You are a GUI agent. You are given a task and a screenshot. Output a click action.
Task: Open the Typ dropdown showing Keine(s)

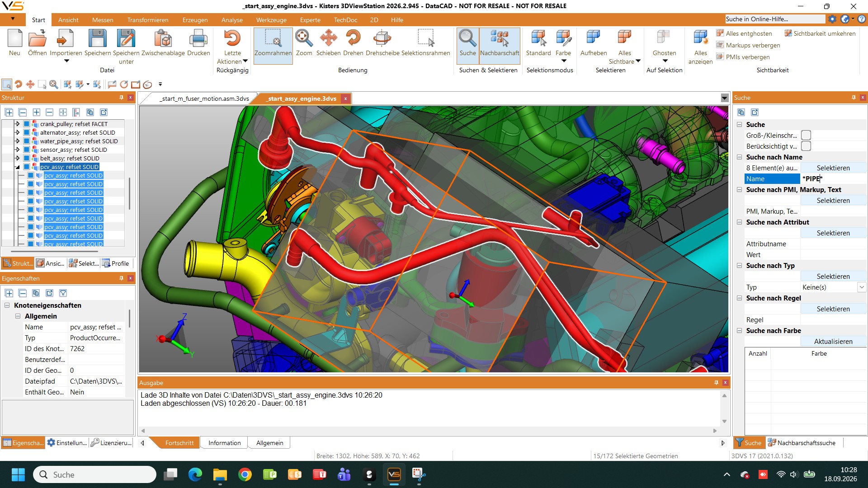click(x=862, y=287)
